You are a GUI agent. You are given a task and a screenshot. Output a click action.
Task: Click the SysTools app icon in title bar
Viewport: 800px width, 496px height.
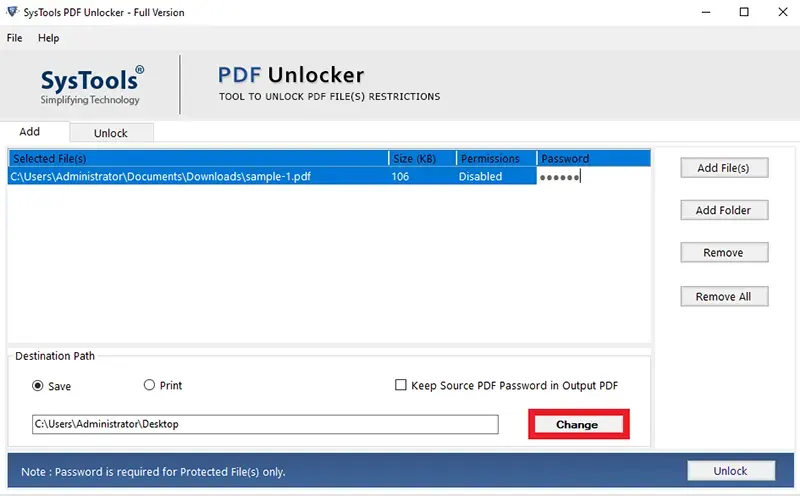coord(12,12)
